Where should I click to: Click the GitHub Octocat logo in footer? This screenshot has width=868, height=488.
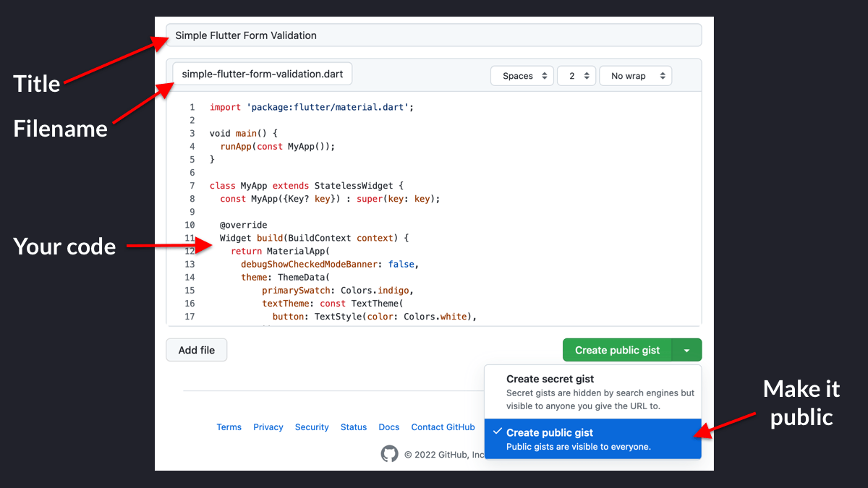pos(389,454)
